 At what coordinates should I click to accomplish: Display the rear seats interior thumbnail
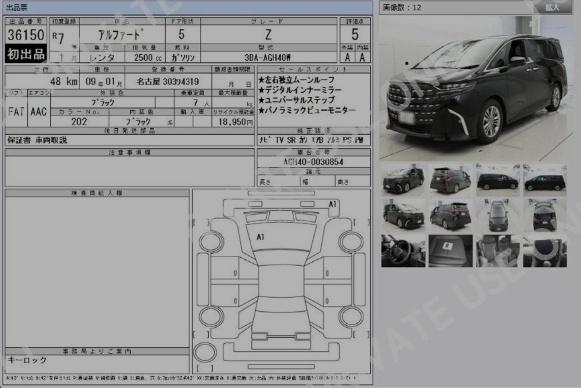coord(498,251)
